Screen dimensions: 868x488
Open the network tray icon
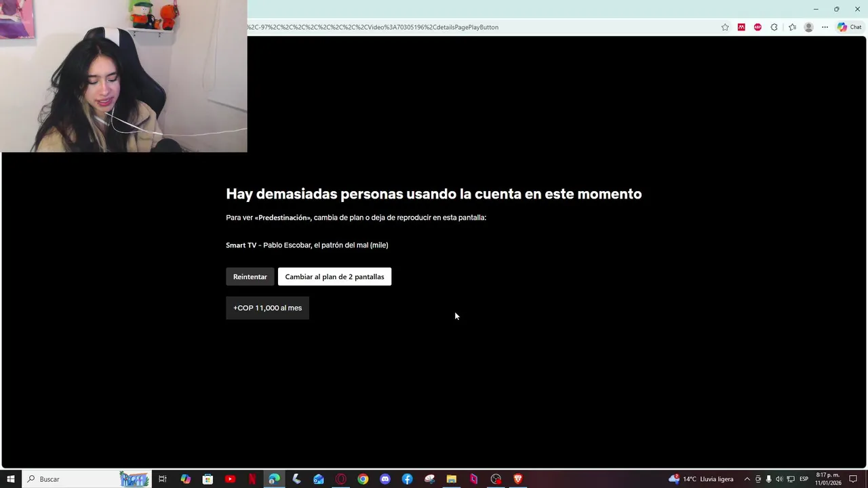(790, 479)
